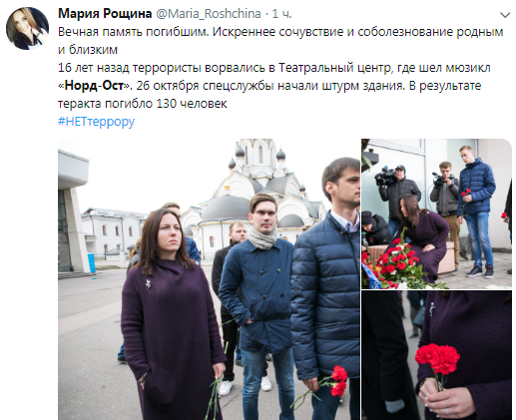The image size is (516, 420).
Task: Expand the tweet options chevron arrow
Action: (x=505, y=15)
